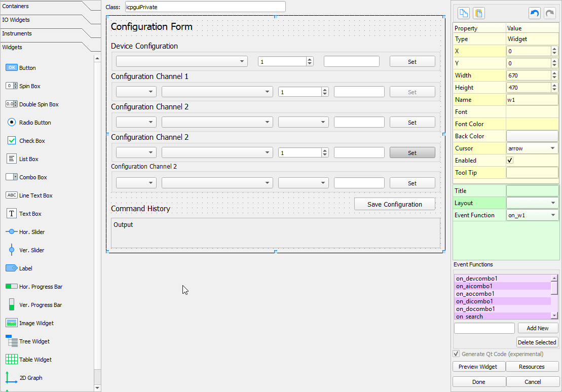Click the Save Configuration button
The width and height of the screenshot is (562, 392).
(394, 204)
